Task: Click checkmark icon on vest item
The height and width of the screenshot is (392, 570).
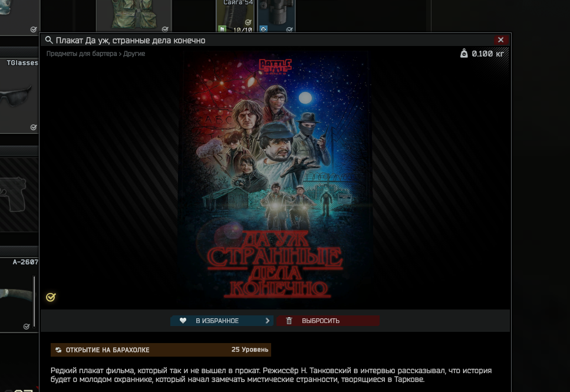Action: tap(165, 29)
